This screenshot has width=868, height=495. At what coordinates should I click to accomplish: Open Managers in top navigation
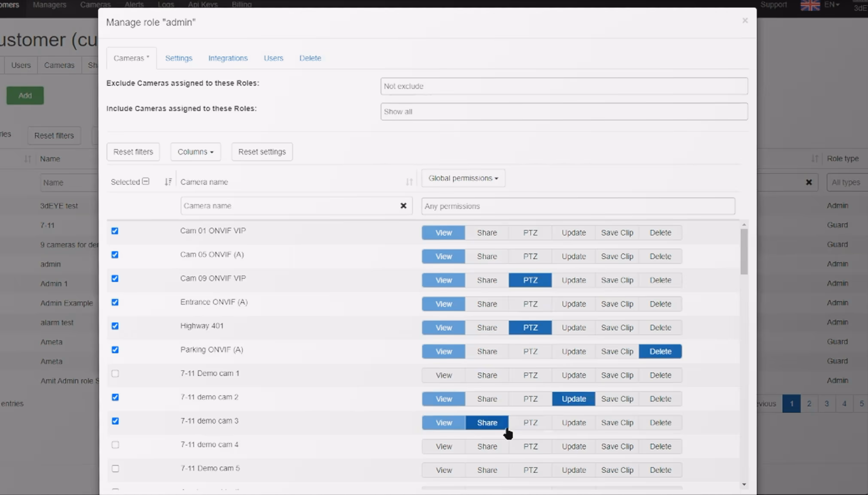pyautogui.click(x=50, y=5)
